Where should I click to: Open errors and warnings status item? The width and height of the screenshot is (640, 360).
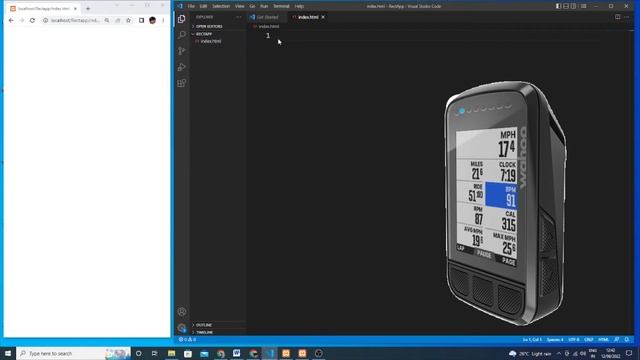(x=187, y=340)
